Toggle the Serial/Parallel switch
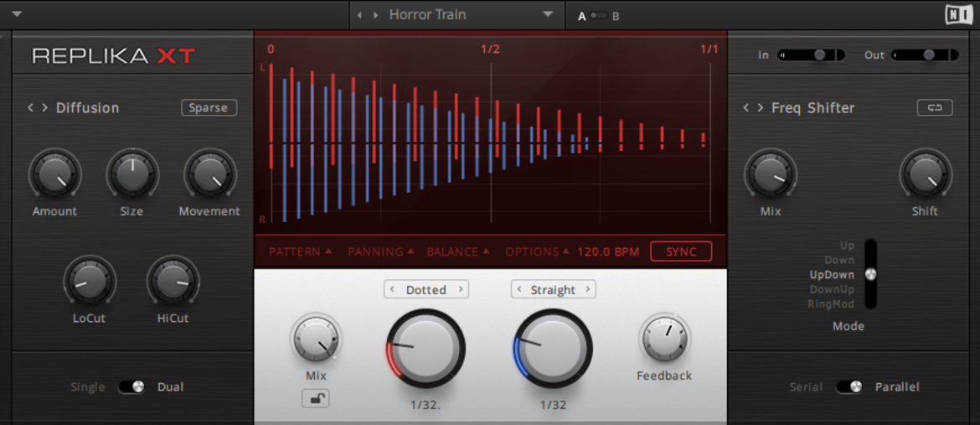Screen dimensions: 980x425 pos(849,386)
